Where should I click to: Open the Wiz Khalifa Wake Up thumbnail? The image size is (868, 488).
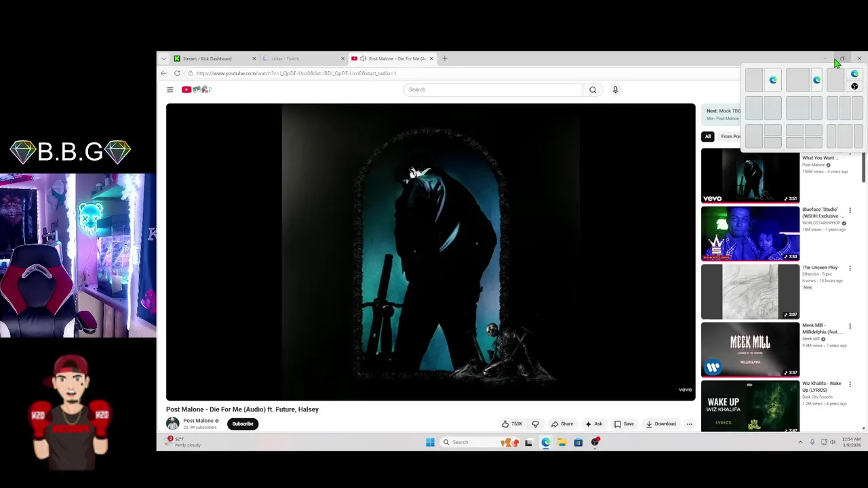click(x=750, y=406)
